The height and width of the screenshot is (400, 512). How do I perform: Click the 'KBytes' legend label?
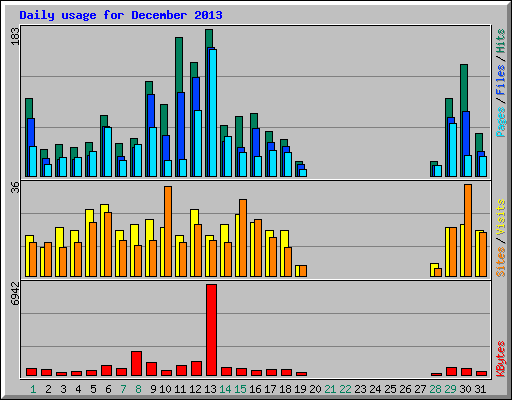tap(501, 359)
